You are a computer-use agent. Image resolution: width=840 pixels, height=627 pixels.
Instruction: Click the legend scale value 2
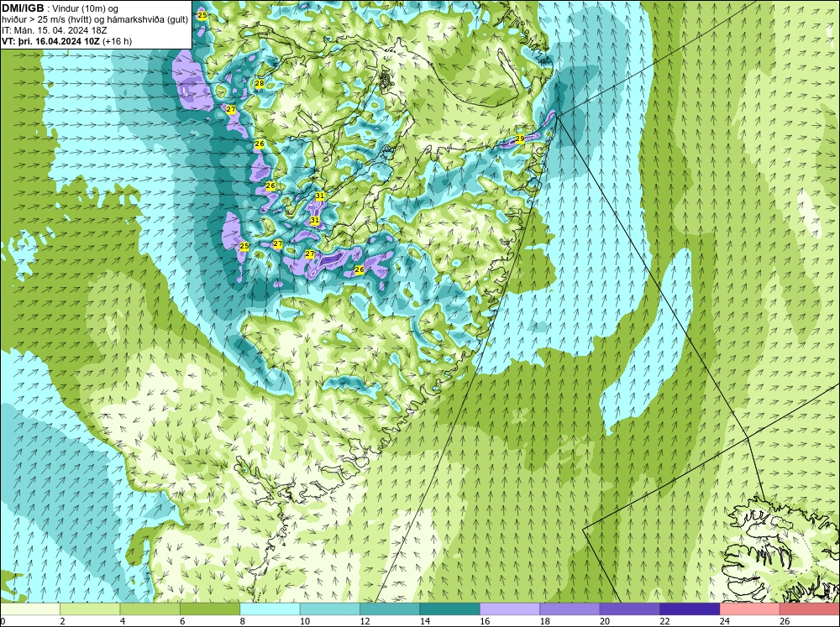[63, 621]
